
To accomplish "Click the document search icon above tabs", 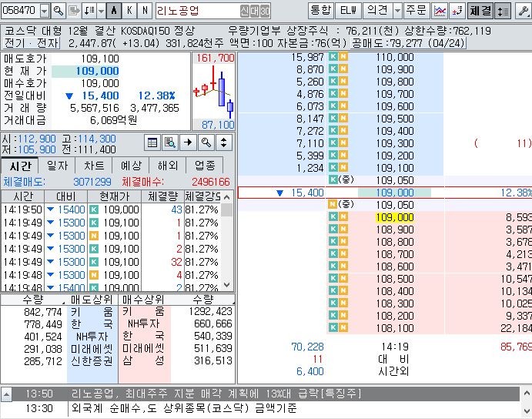I will (x=170, y=142).
